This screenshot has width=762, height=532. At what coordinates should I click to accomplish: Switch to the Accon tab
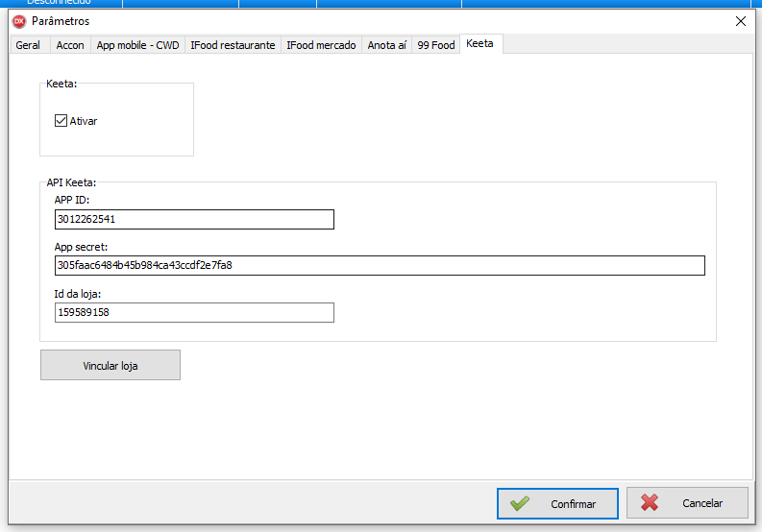[70, 45]
